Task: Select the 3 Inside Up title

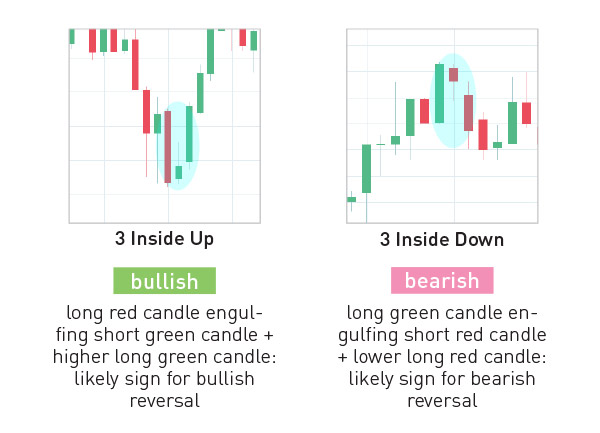Action: (165, 239)
